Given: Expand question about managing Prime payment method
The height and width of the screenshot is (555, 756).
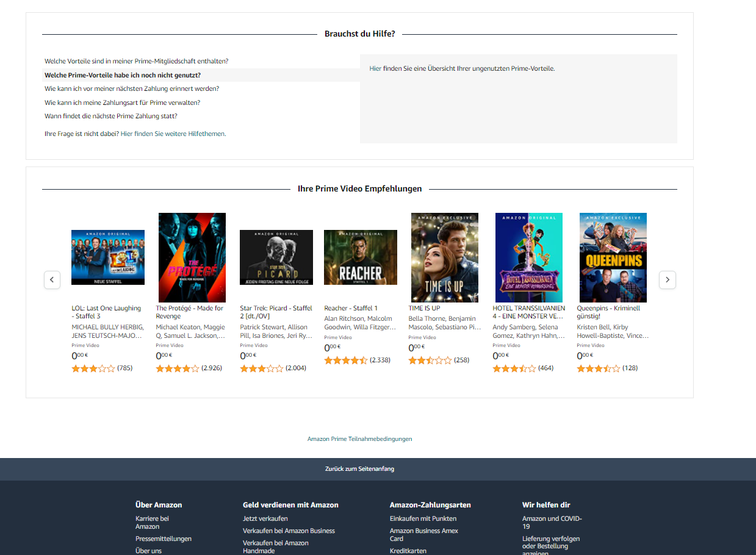Looking at the screenshot, I should click(122, 103).
